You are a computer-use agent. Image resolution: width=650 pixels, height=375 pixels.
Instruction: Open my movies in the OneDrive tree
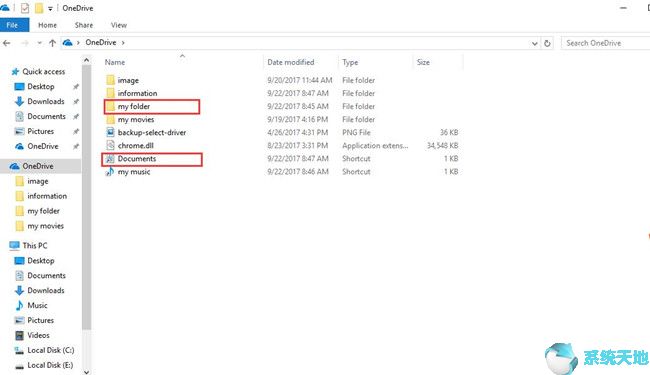coord(45,226)
